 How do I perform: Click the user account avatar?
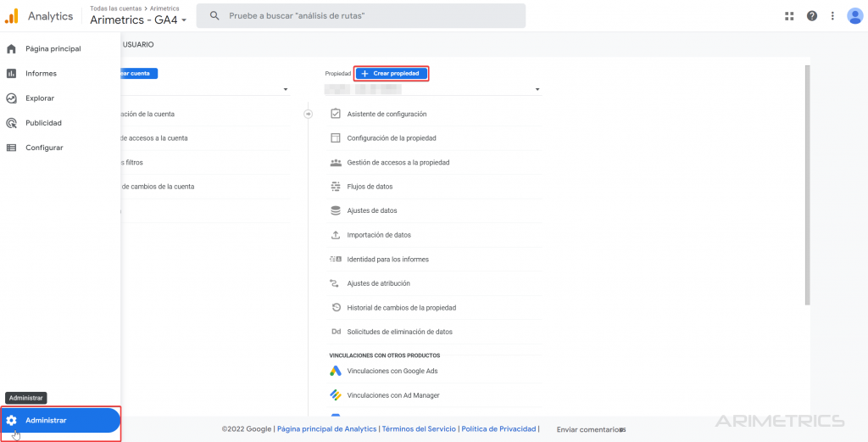pos(854,16)
